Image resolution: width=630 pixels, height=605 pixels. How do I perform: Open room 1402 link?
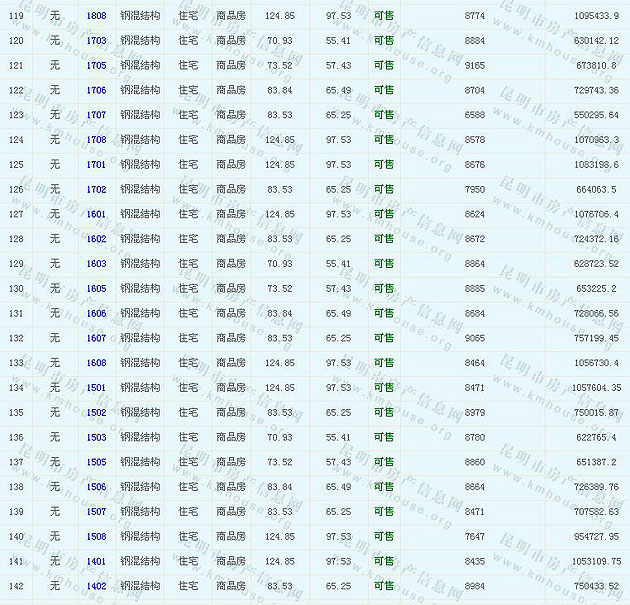click(96, 586)
